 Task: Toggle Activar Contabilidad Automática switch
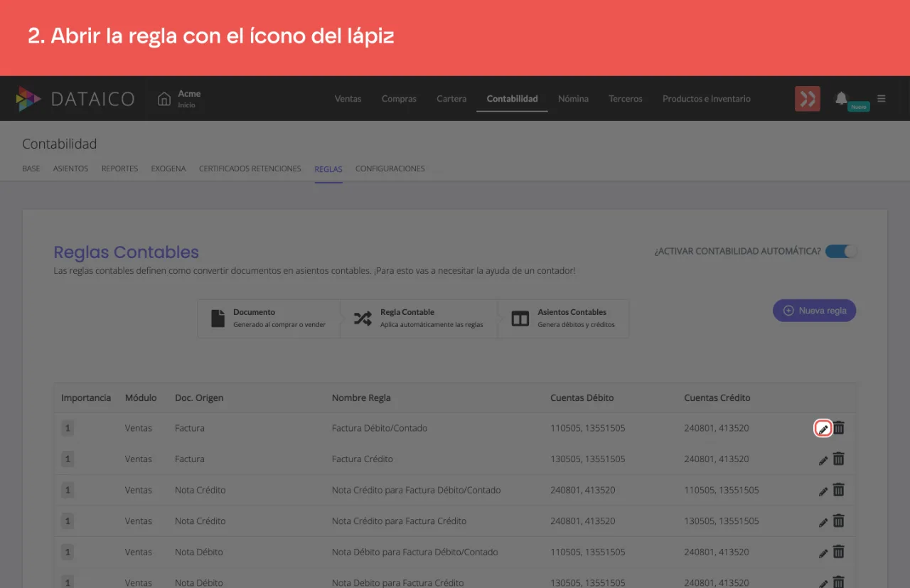click(841, 251)
